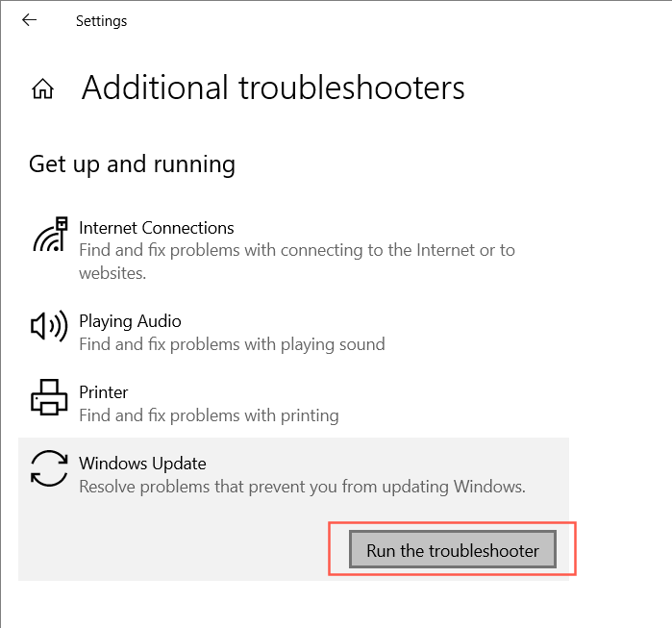
Task: Click the back arrow in Settings
Action: click(30, 20)
